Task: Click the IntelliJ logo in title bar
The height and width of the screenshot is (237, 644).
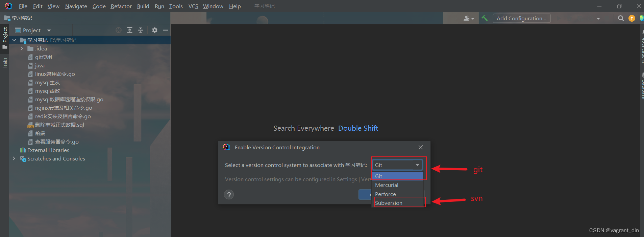Action: point(8,6)
